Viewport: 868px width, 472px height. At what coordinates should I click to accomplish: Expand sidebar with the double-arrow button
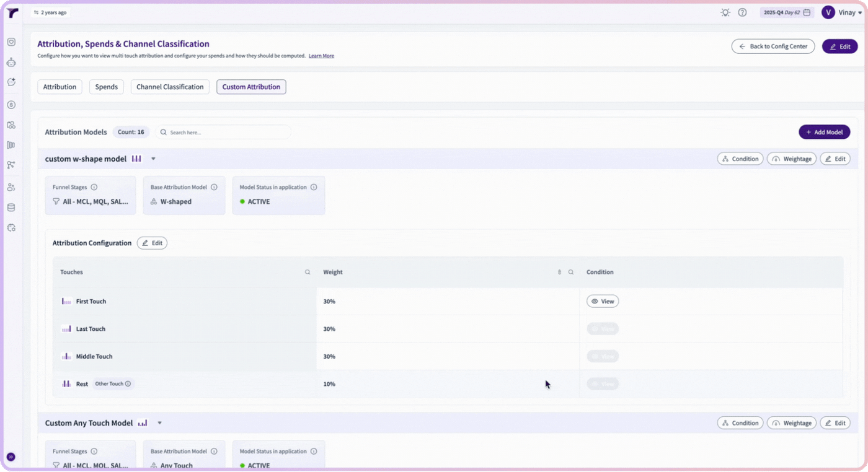pyautogui.click(x=11, y=457)
